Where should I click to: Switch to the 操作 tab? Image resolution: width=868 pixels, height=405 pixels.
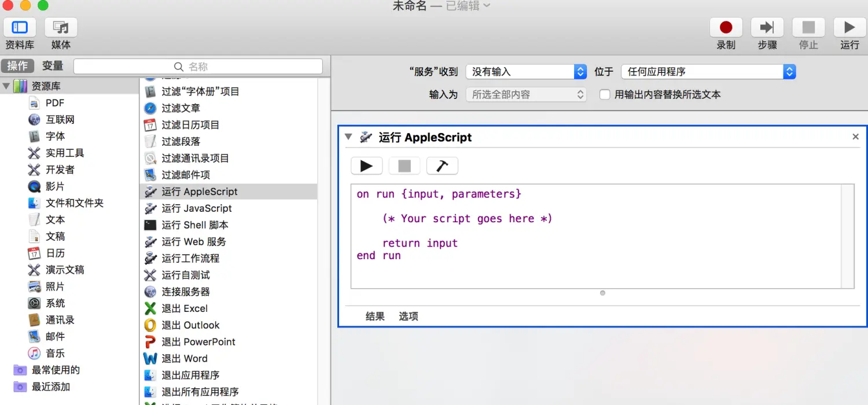17,66
